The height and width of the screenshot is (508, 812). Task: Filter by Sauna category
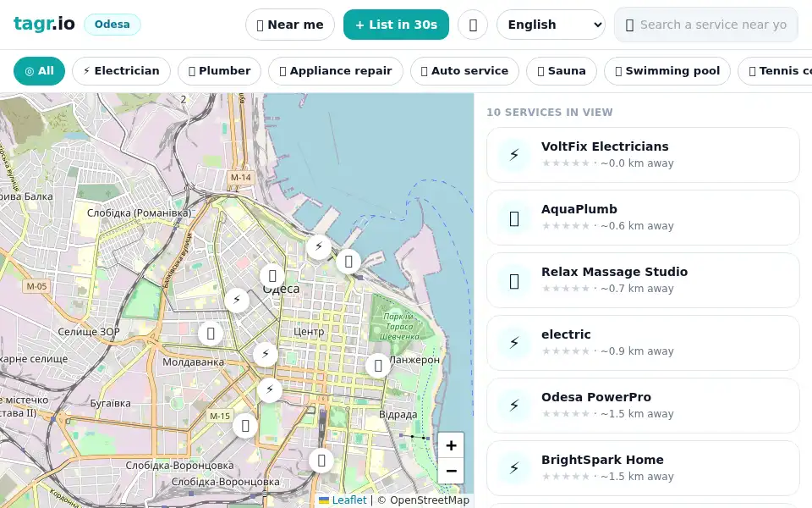[x=562, y=71]
